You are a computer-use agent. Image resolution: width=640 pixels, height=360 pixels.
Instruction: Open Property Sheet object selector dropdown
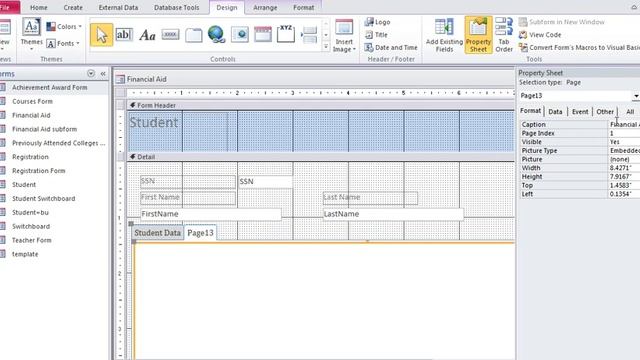(636, 96)
